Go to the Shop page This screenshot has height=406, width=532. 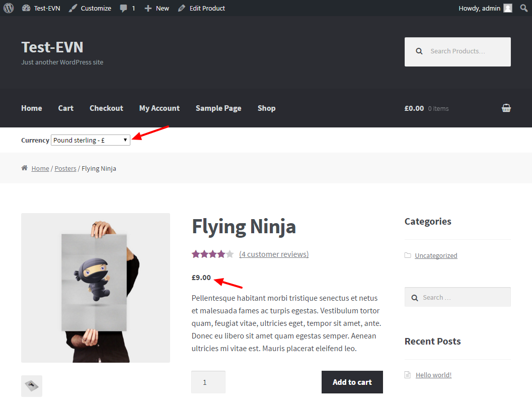coord(266,108)
